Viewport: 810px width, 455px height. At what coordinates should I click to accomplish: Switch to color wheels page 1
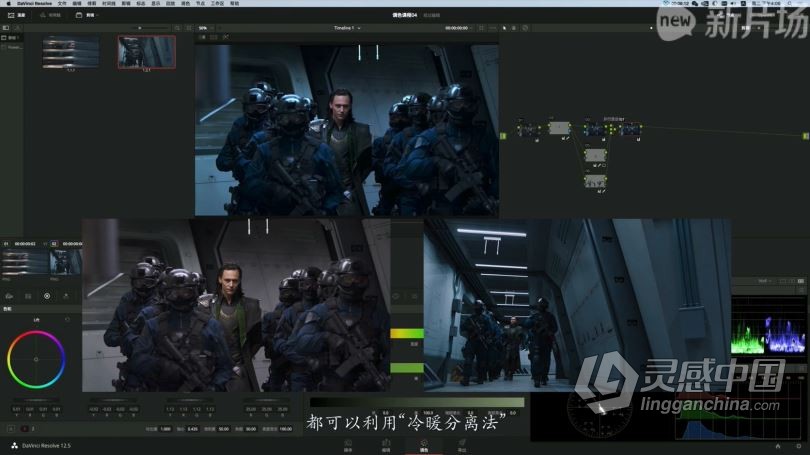(x=24, y=429)
